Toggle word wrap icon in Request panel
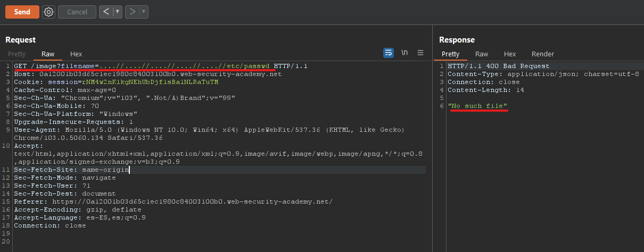Viewport: 644px width, 252px height. [389, 53]
